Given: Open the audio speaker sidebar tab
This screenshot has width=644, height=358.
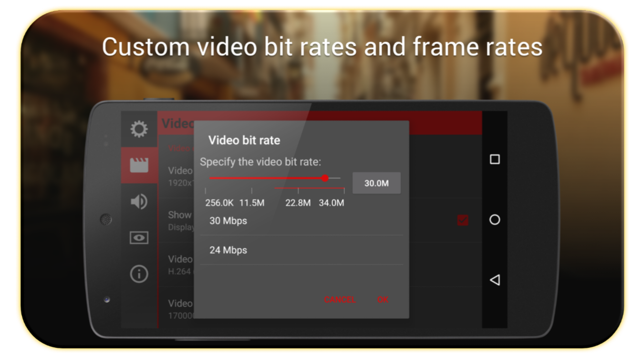Looking at the screenshot, I should (139, 201).
